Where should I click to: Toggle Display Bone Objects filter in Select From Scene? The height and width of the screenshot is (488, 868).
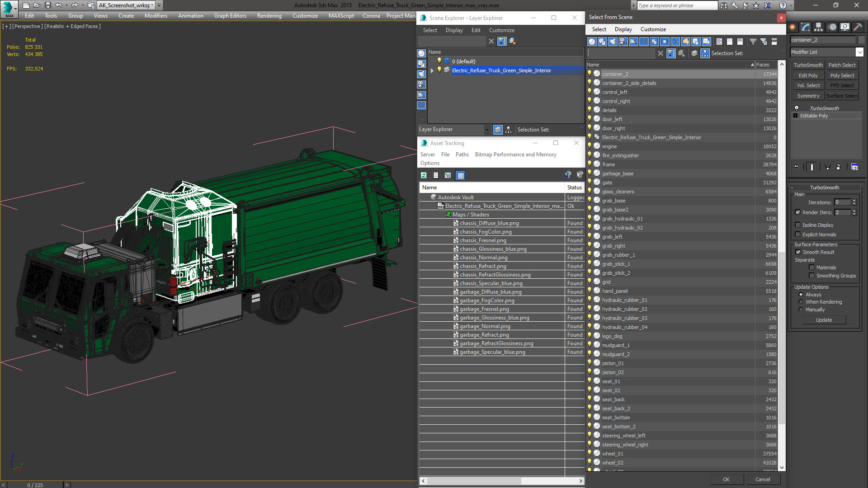[675, 42]
